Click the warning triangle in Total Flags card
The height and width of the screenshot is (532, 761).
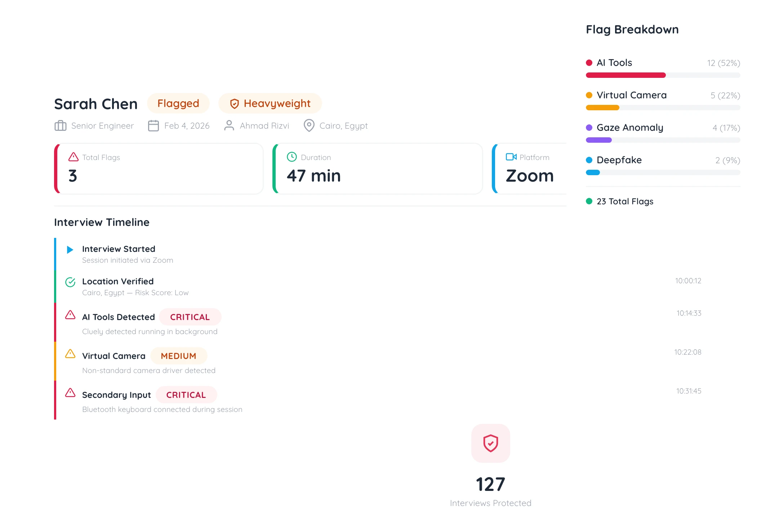[74, 157]
